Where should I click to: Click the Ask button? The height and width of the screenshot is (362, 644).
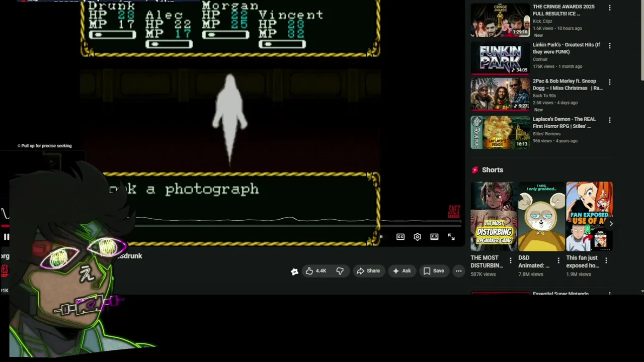(x=401, y=271)
